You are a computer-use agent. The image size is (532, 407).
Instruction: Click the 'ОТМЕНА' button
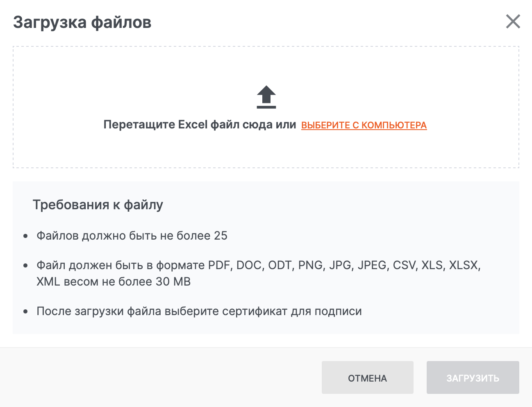pyautogui.click(x=367, y=378)
